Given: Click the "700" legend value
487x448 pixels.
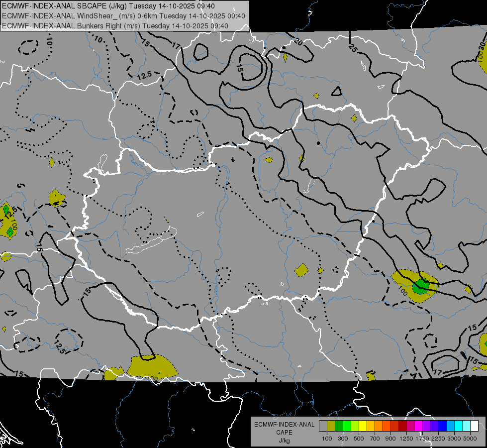Looking at the screenshot, I should pyautogui.click(x=375, y=439).
